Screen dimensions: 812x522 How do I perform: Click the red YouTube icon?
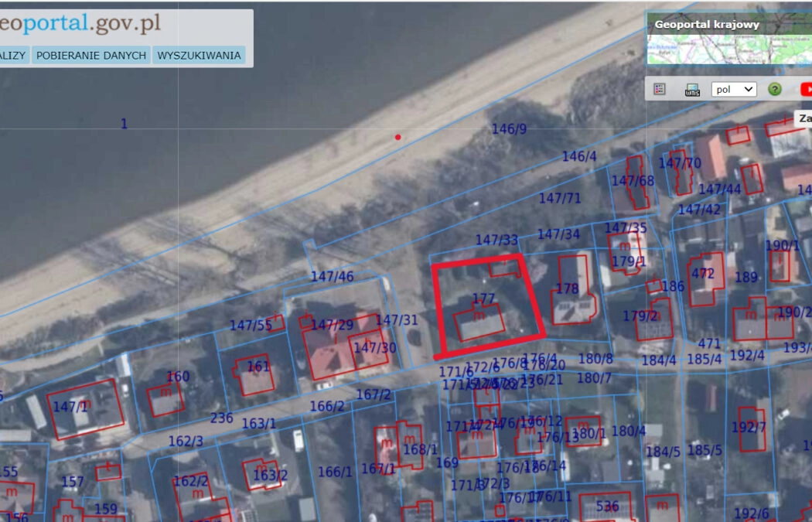click(805, 89)
